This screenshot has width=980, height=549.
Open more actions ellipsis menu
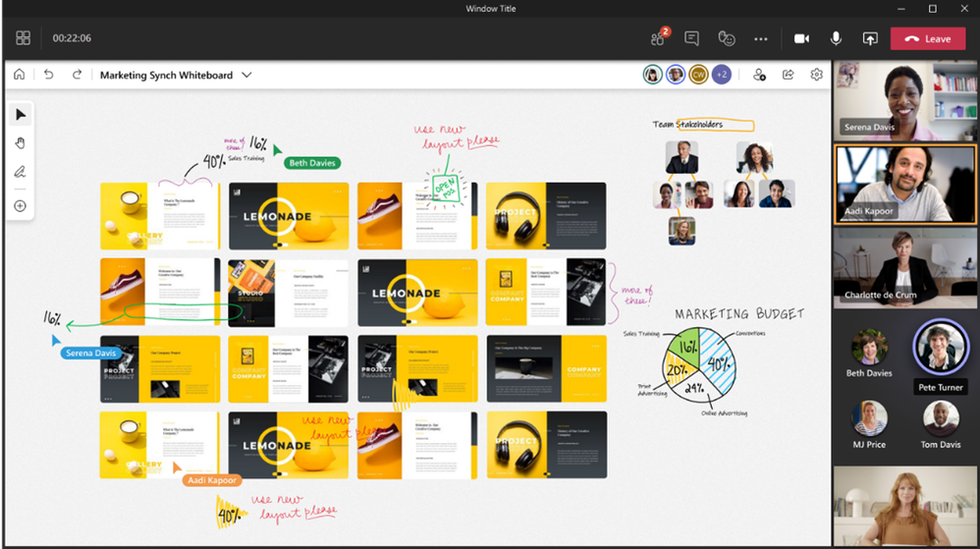tap(761, 38)
